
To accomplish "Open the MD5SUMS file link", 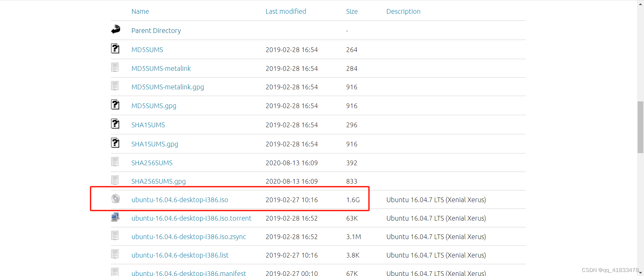I will [147, 50].
